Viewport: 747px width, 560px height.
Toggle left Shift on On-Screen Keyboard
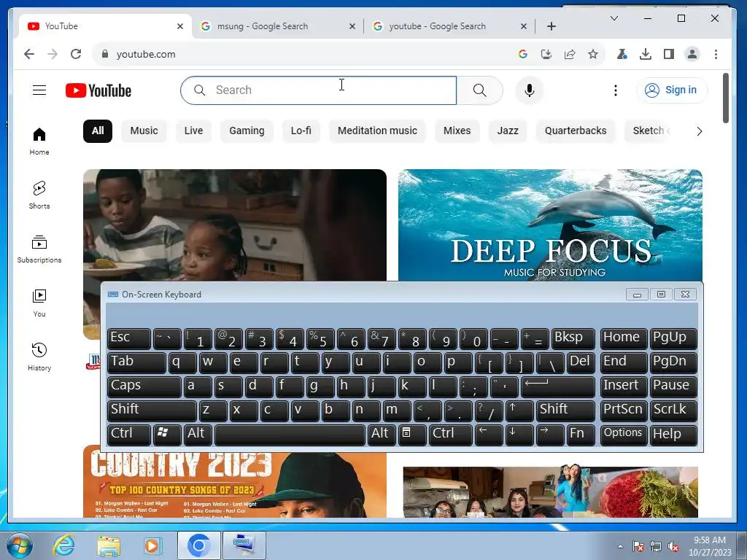(152, 411)
